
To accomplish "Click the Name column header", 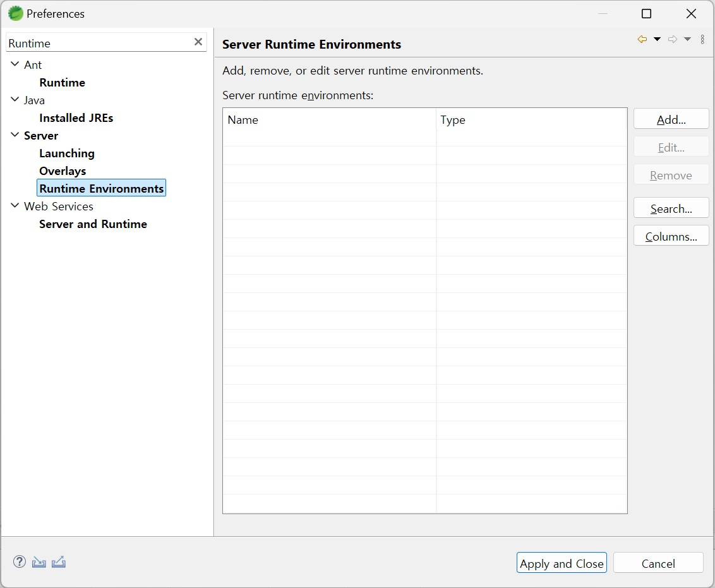I will click(329, 120).
